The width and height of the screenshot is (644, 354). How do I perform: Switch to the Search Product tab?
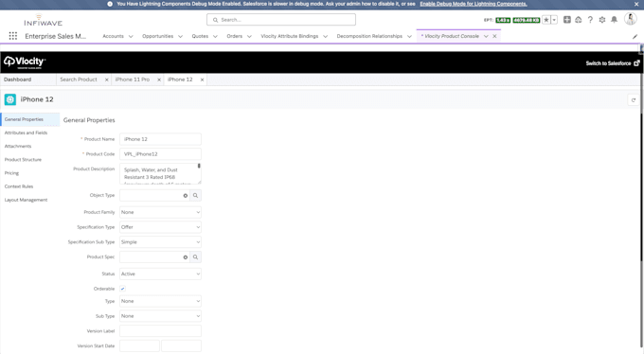pos(79,80)
